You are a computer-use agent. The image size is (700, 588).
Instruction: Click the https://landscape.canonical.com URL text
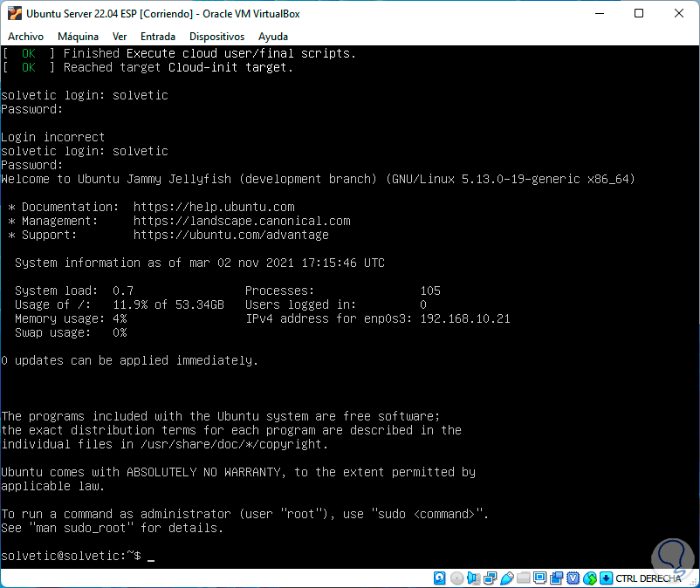coord(242,221)
